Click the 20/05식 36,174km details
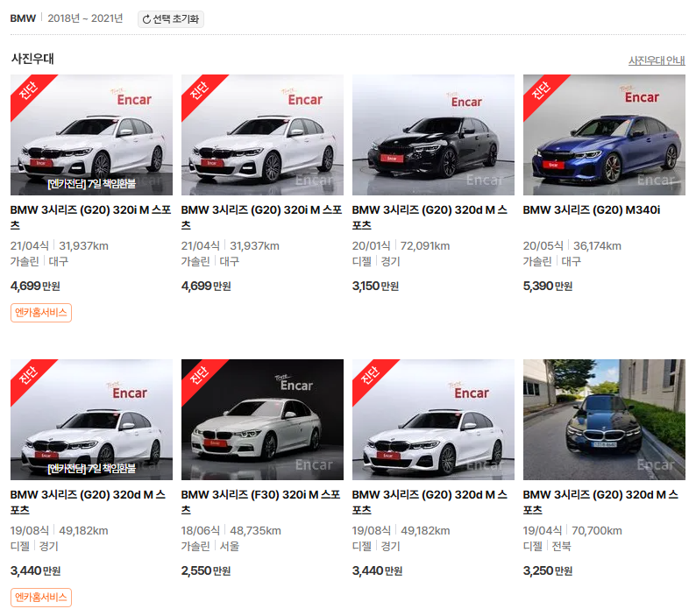This screenshot has width=696, height=616. point(572,246)
